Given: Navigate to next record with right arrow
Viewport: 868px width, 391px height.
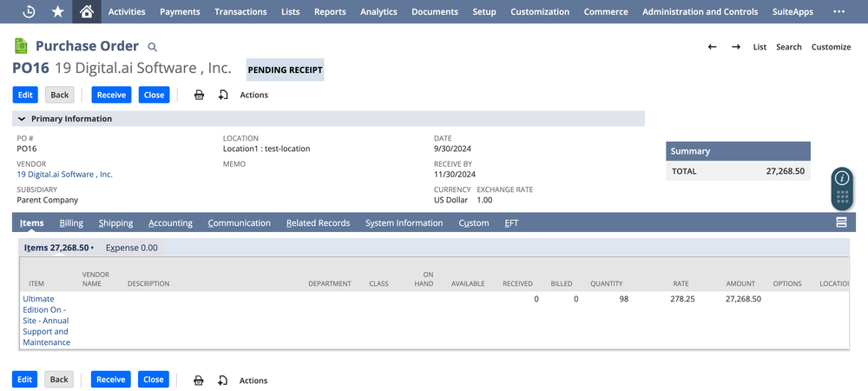Looking at the screenshot, I should click(735, 47).
